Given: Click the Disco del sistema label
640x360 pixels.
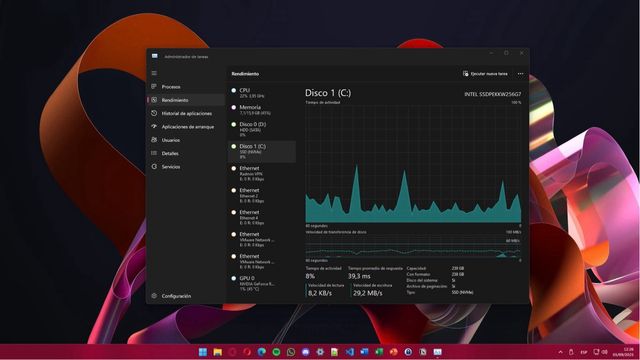Looking at the screenshot, I should [422, 280].
